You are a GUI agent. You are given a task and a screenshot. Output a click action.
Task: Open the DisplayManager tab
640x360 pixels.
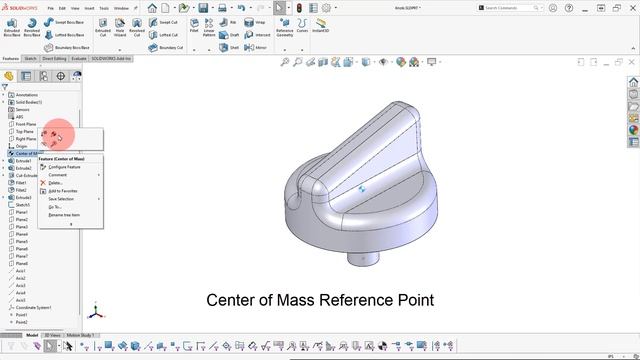click(x=77, y=76)
